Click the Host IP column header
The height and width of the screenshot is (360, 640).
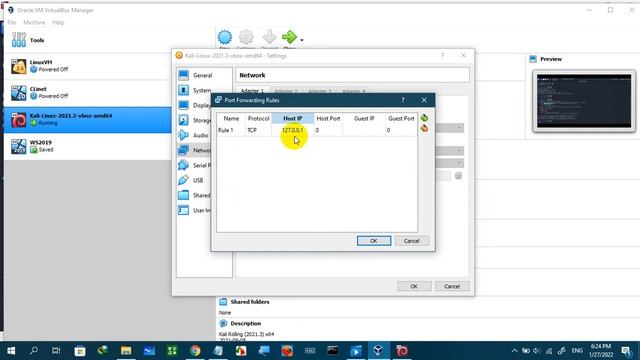(293, 118)
